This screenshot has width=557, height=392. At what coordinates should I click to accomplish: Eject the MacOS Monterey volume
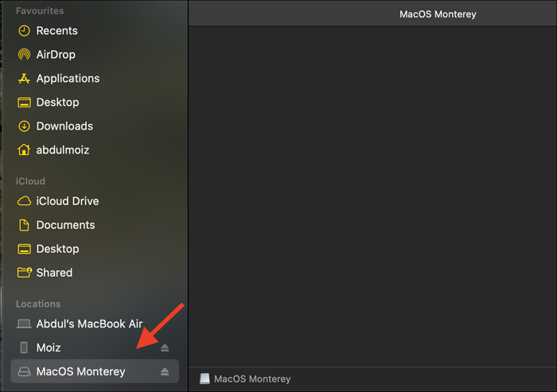(165, 371)
